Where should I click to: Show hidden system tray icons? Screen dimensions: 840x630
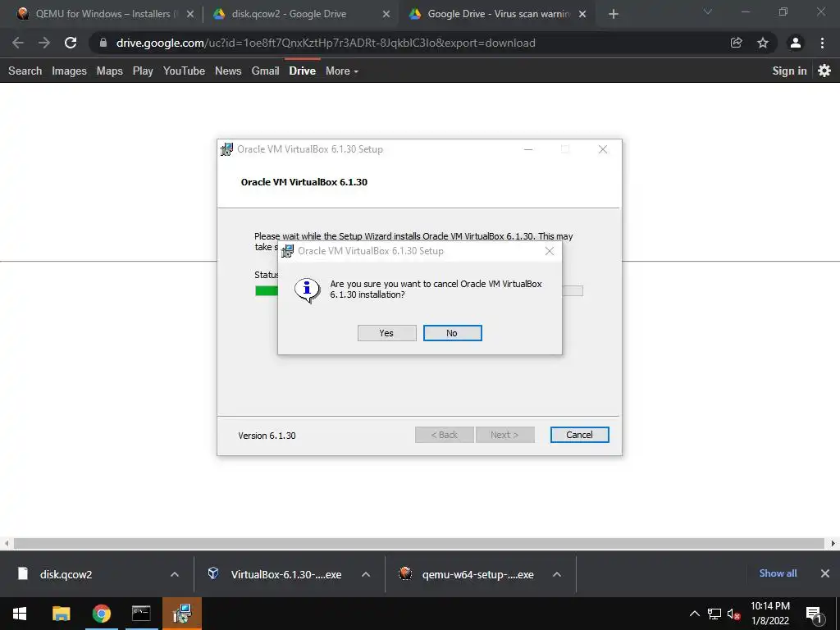coord(694,614)
